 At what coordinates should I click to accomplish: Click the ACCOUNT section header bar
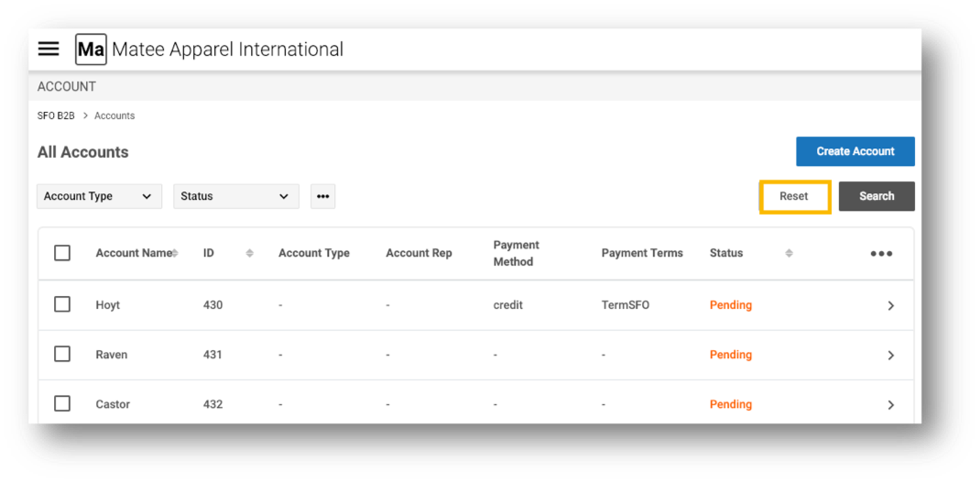(x=475, y=87)
